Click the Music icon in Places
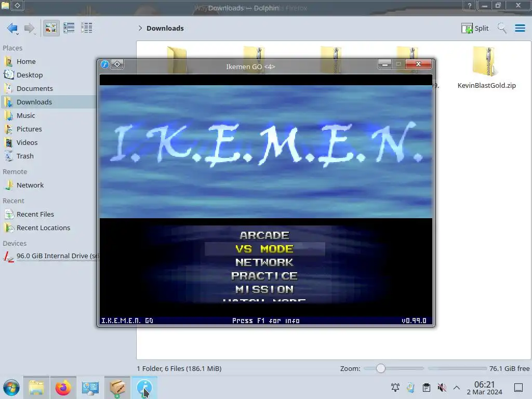This screenshot has height=399, width=532. click(x=9, y=116)
